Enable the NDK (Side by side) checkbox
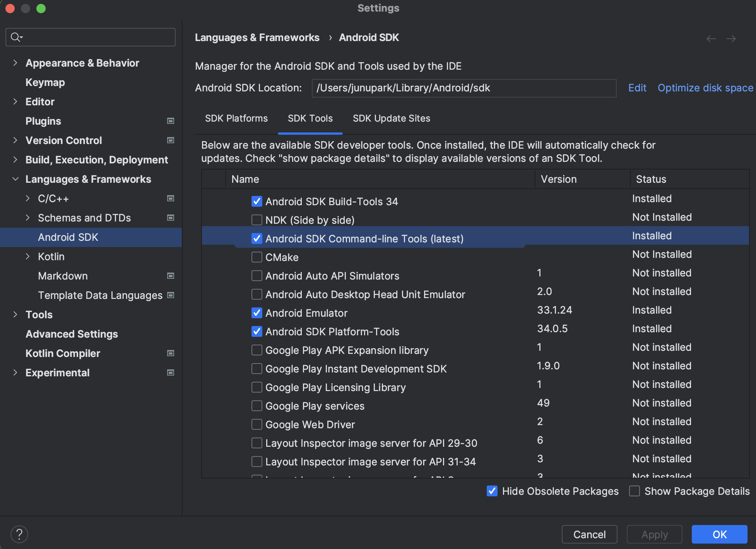Screen dimensions: 756x549 257,220
